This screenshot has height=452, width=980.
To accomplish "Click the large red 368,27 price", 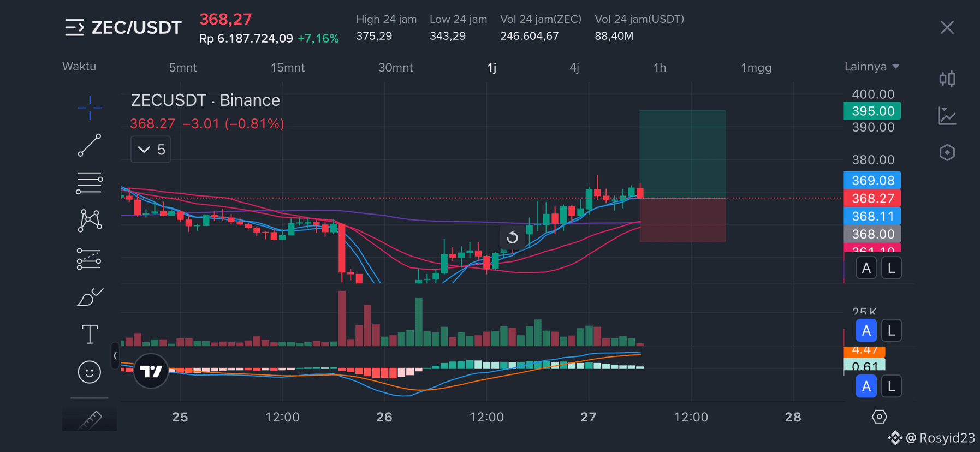I will pos(225,19).
